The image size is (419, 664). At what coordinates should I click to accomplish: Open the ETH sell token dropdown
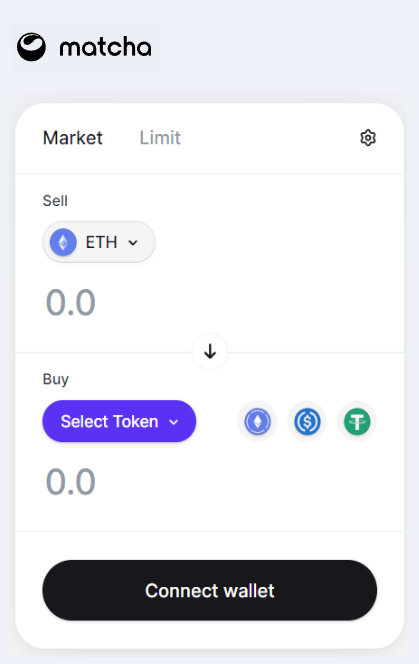pos(99,242)
